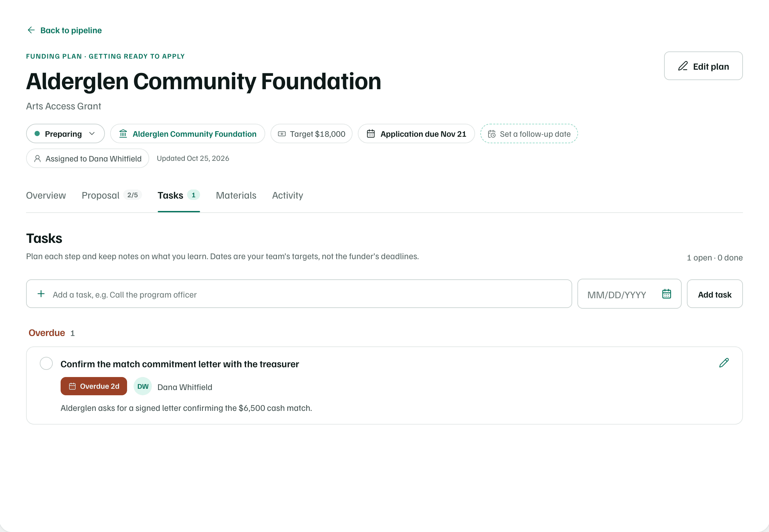
Task: Click the Overdue section heading
Action: [x=47, y=333]
